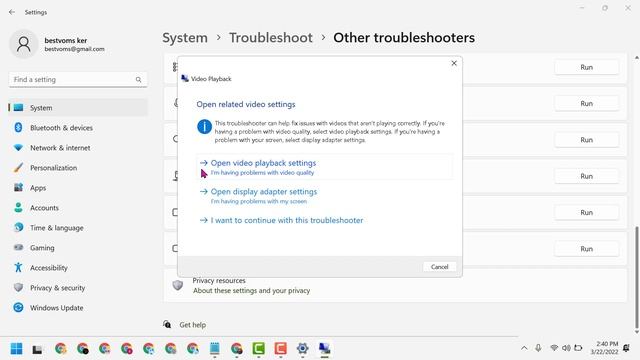Switch to Settings gear in taskbar

(x=302, y=349)
